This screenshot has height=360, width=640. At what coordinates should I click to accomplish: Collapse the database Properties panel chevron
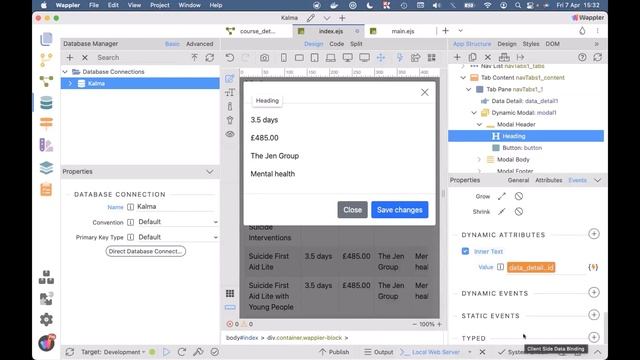tap(210, 171)
